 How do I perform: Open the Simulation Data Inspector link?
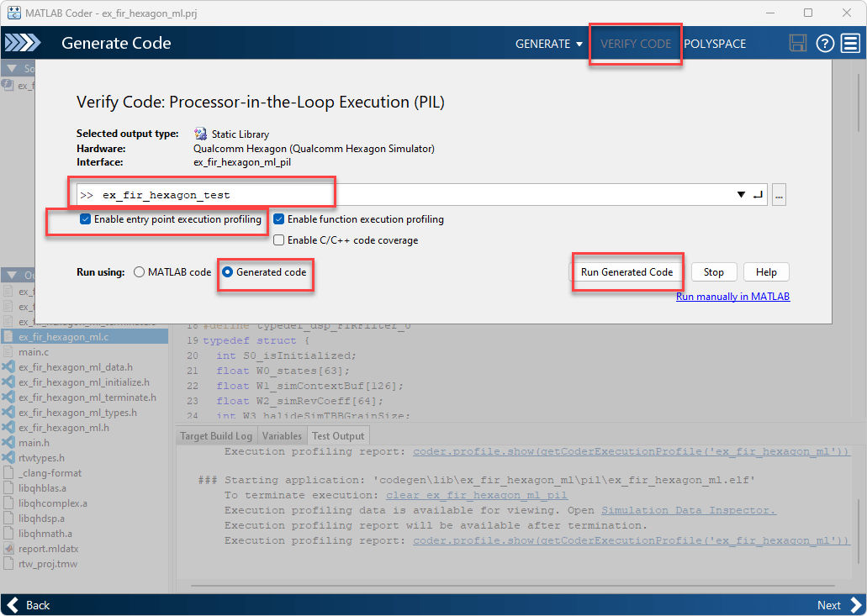click(689, 510)
